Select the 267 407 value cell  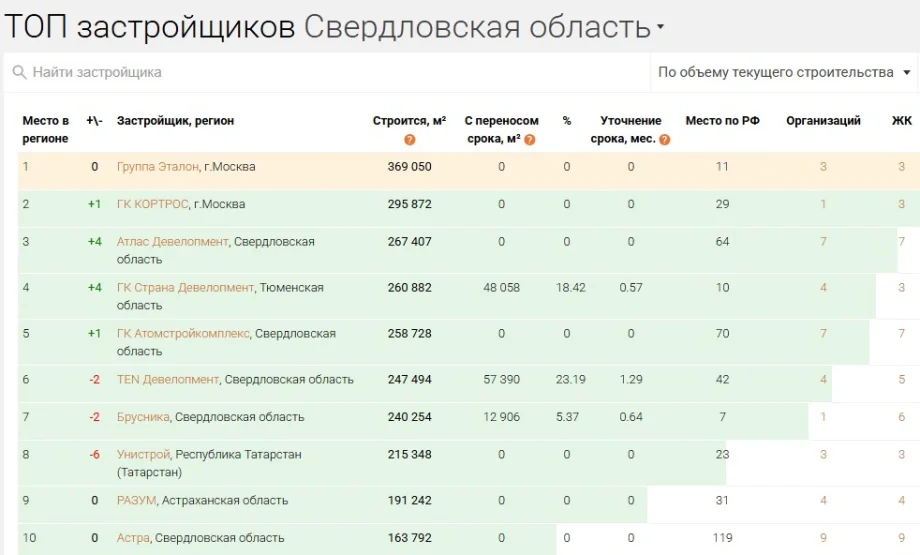[410, 242]
